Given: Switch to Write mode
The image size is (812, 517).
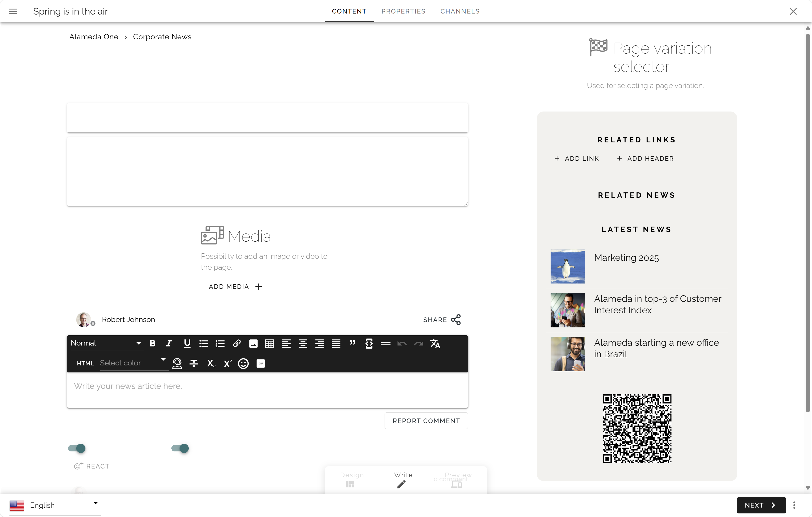Looking at the screenshot, I should pos(403,479).
